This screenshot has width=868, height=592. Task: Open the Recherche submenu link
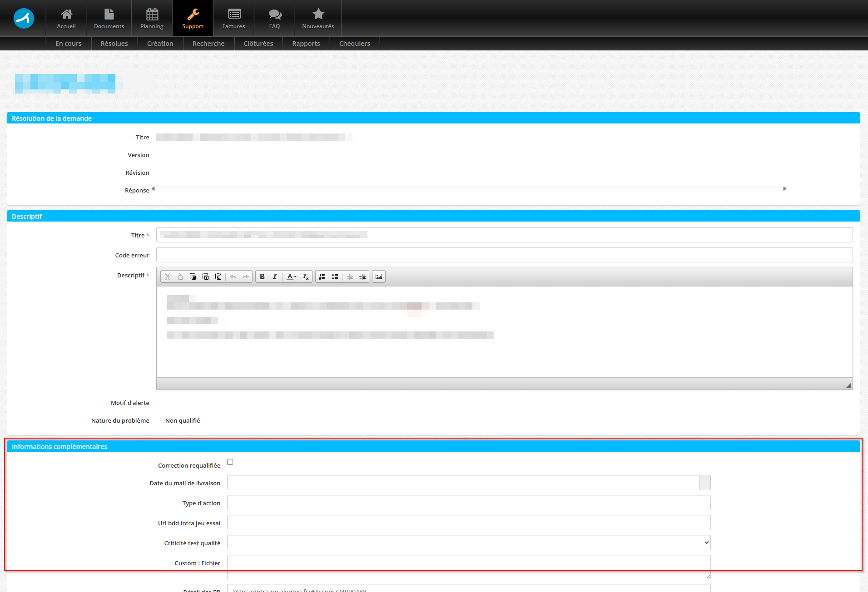(x=208, y=44)
